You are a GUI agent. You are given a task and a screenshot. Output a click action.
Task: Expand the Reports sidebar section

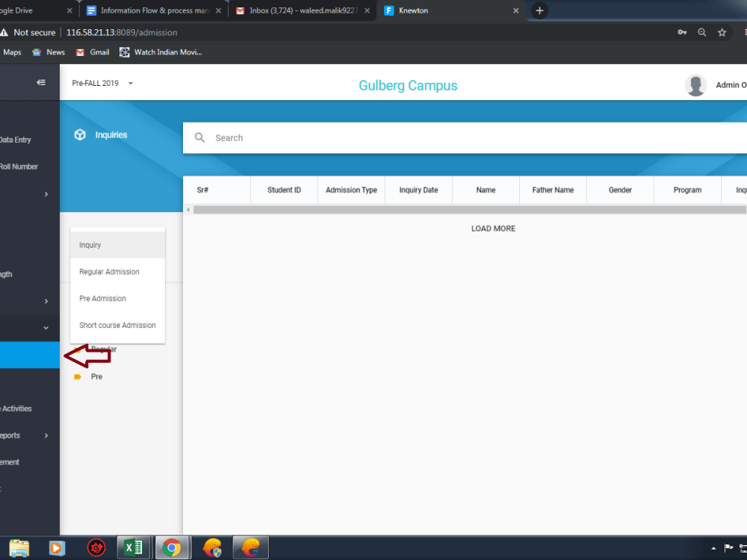click(22, 435)
